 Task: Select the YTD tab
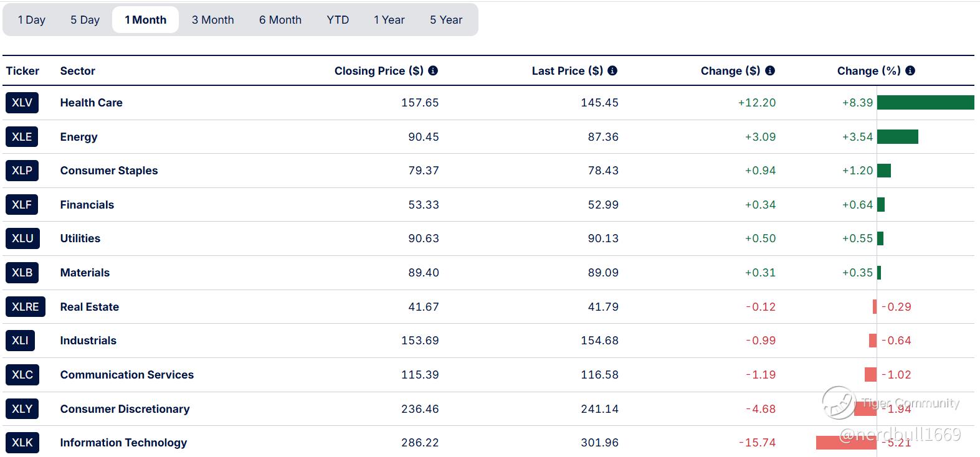coord(338,20)
